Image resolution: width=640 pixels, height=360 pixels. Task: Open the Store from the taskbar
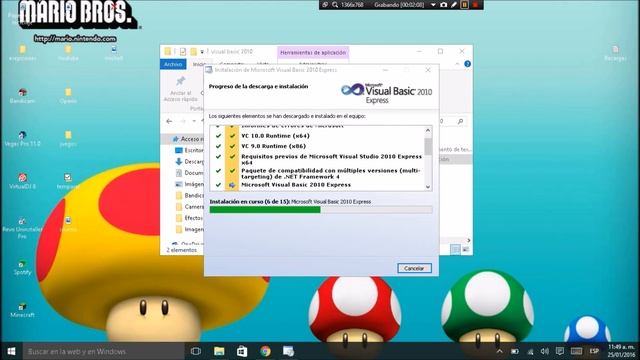(x=242, y=351)
